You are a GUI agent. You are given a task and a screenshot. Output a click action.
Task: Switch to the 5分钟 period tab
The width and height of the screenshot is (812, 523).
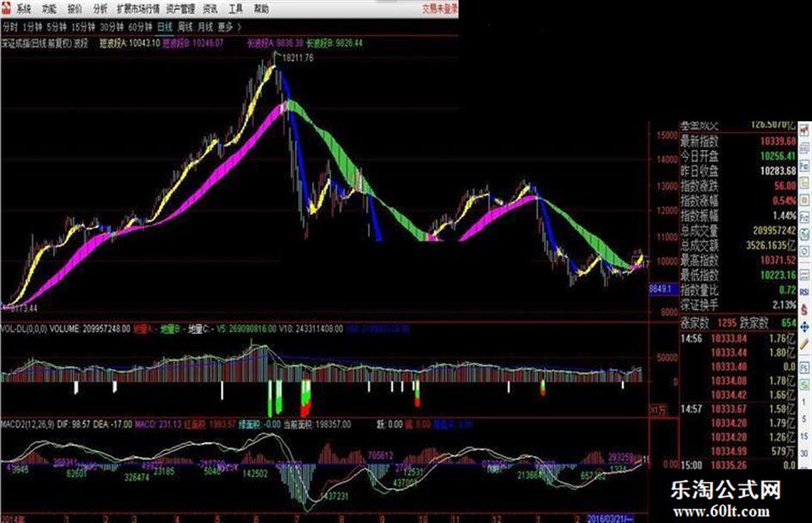pyautogui.click(x=57, y=27)
